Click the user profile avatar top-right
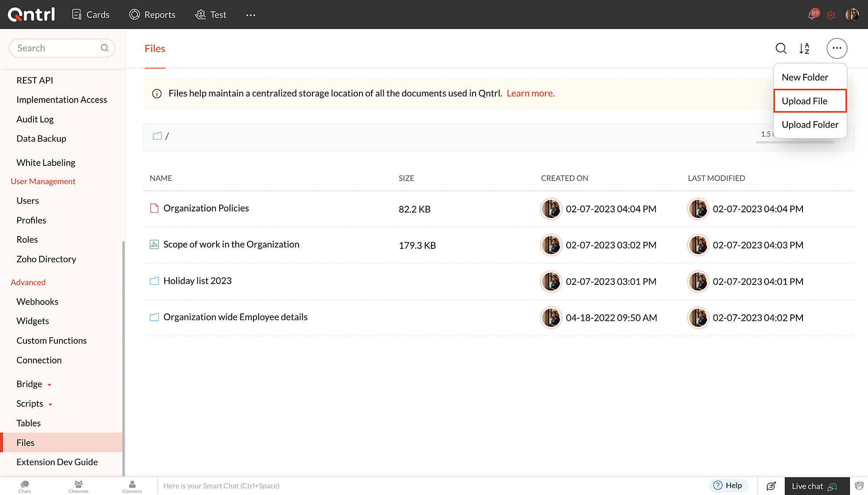 pyautogui.click(x=852, y=15)
